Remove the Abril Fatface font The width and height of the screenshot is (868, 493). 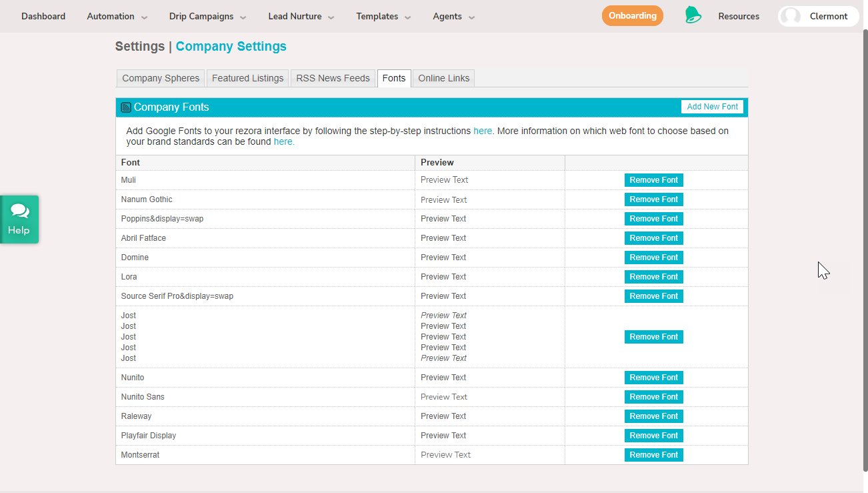pos(654,238)
